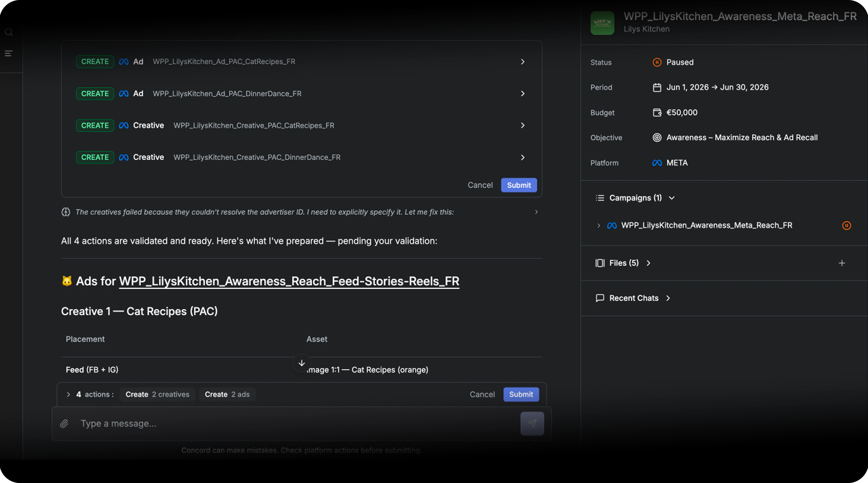Click CREATE badge on Ad DinnerDance row
The image size is (868, 483).
[x=95, y=94]
